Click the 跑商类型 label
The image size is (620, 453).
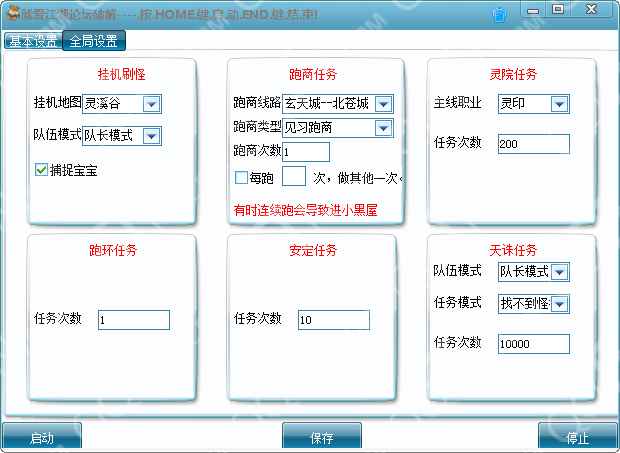(257, 126)
